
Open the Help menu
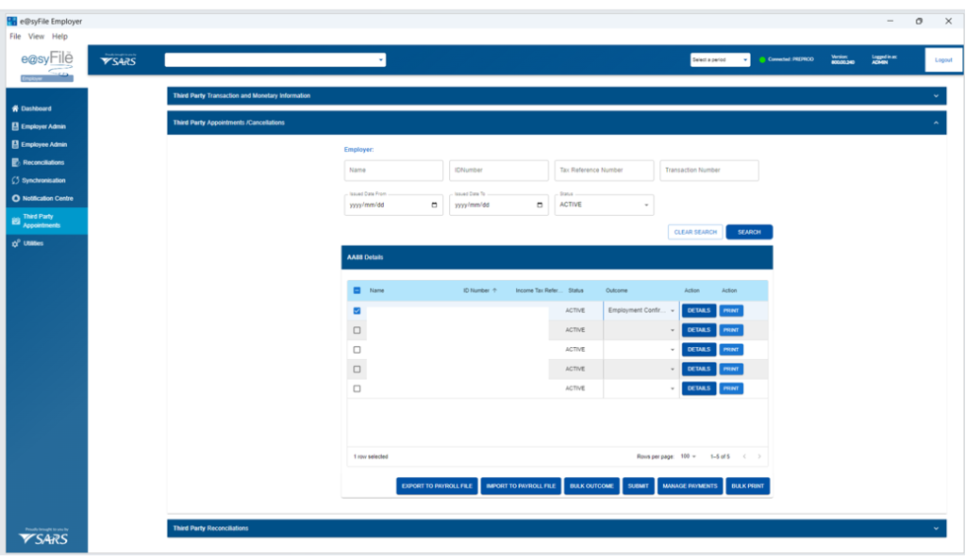(x=59, y=37)
